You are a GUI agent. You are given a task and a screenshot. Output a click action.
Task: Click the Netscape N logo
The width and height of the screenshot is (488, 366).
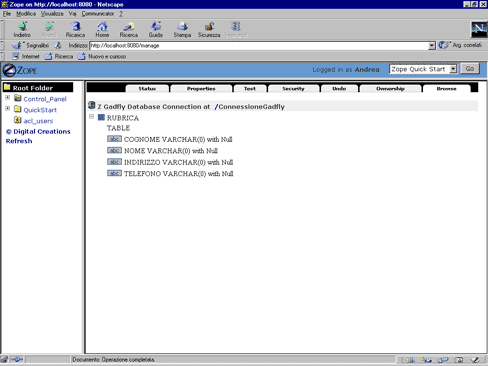point(479,29)
